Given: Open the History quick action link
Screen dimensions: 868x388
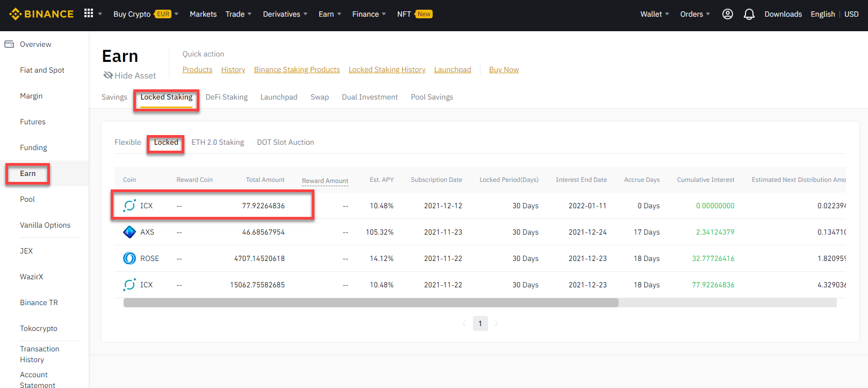Looking at the screenshot, I should point(233,69).
